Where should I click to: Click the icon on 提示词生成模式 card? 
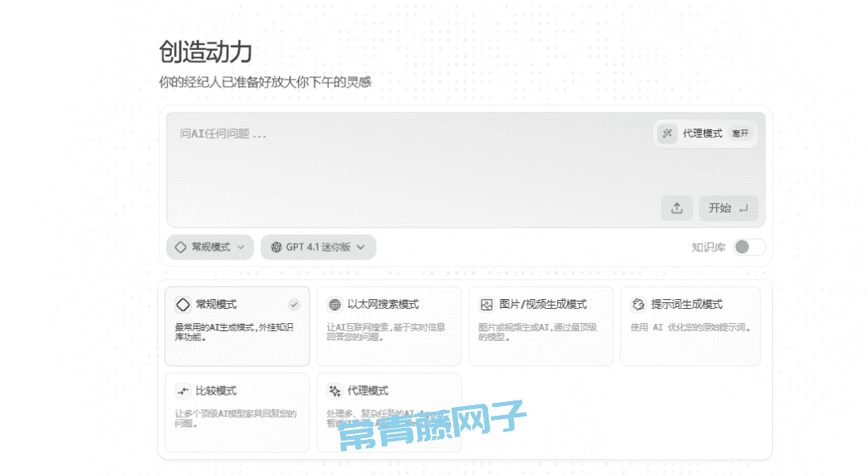click(638, 304)
